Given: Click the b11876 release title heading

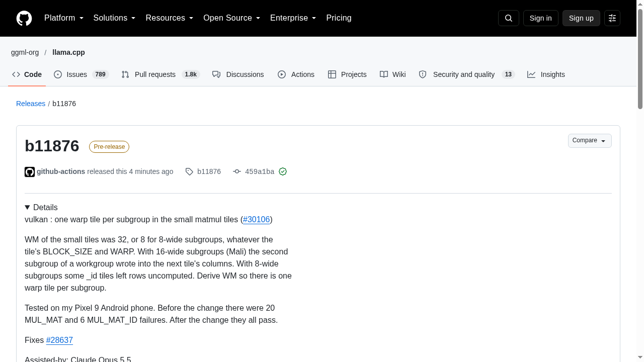Looking at the screenshot, I should click(52, 146).
